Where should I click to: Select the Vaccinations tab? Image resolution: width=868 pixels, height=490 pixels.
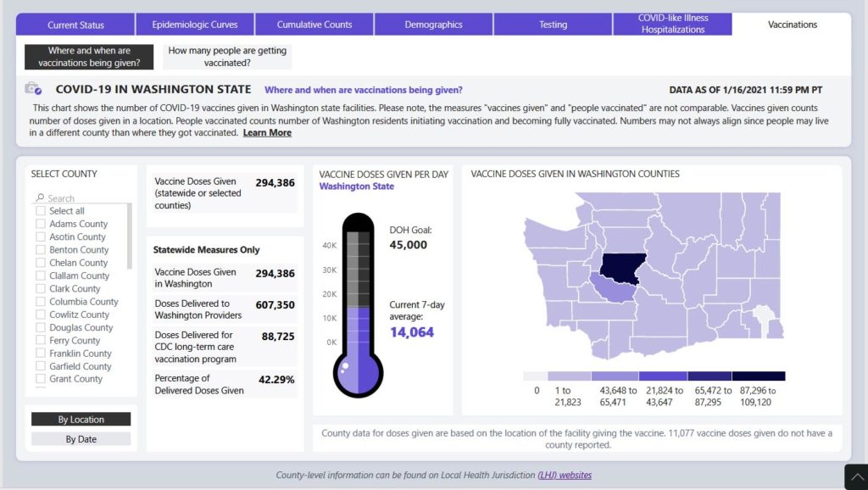pos(793,25)
